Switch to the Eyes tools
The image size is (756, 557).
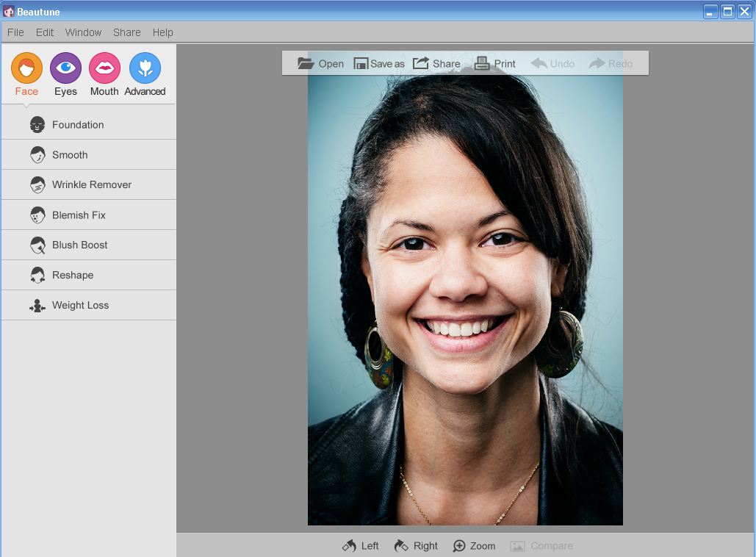coord(65,68)
